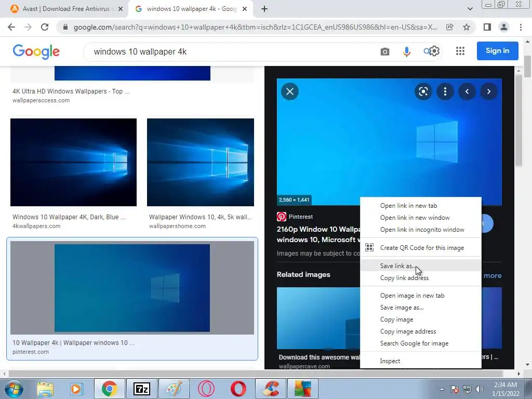Choose Open link in incognito window

(421, 230)
